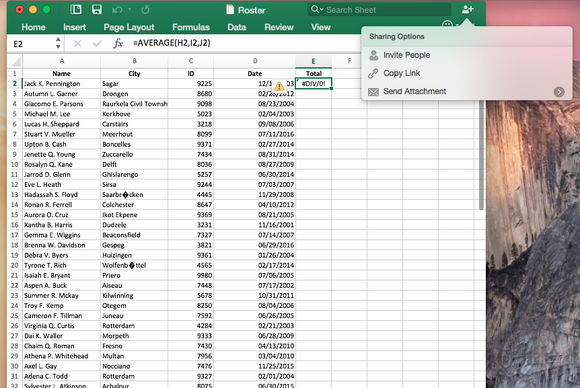Open the Insert ribbon tab
580x388 pixels.
click(x=74, y=27)
